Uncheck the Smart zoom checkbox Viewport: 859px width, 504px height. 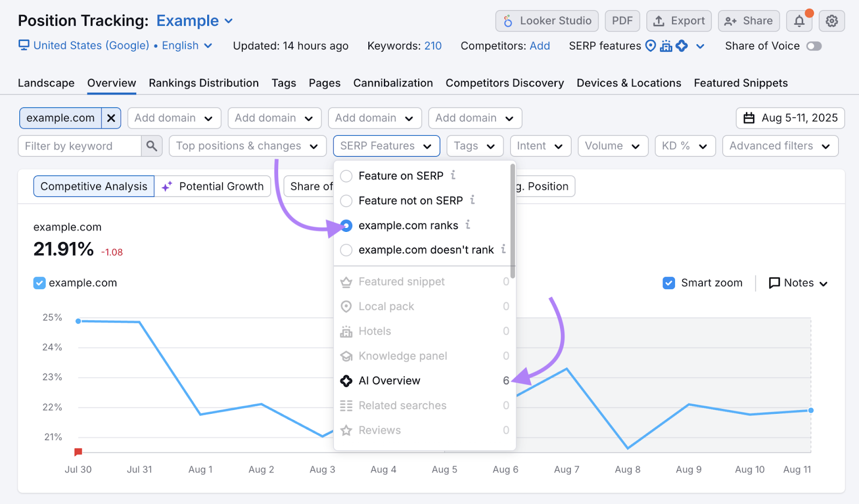668,283
